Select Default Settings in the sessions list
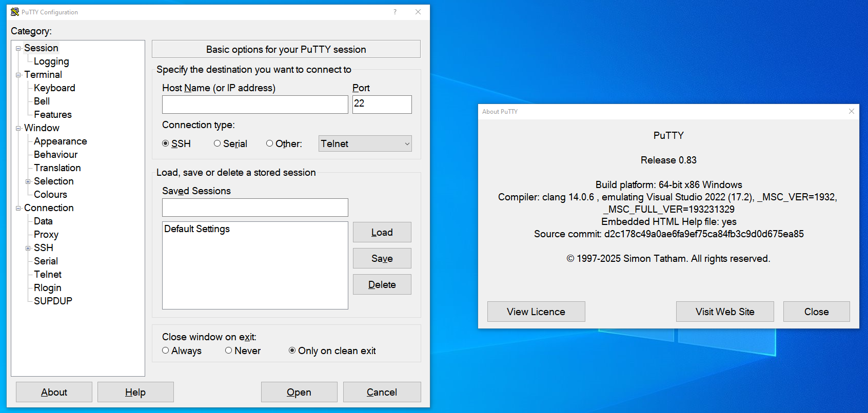Screen dimensions: 868x413 pos(197,229)
